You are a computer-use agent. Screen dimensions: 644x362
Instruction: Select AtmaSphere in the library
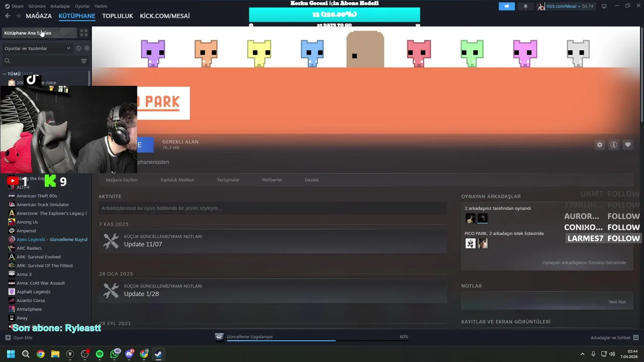coord(29,309)
